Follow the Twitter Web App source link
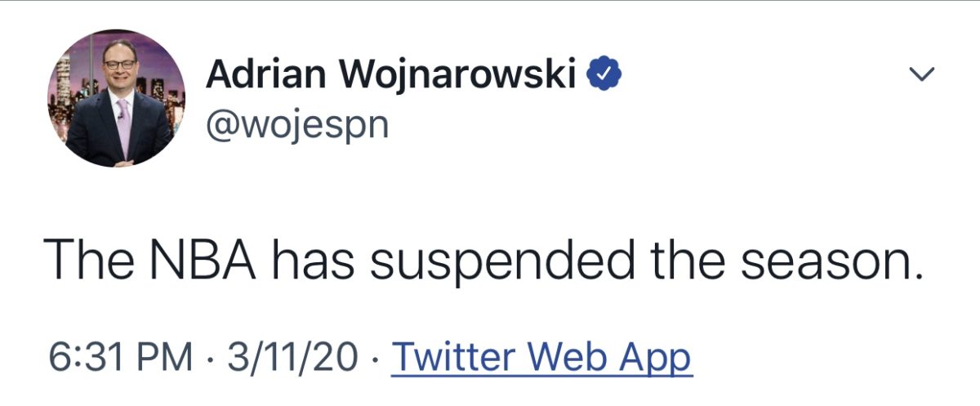The height and width of the screenshot is (406, 980). (x=542, y=357)
